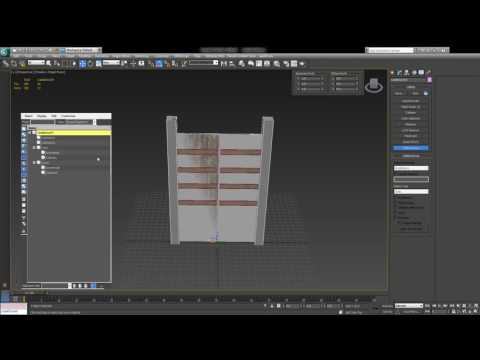Activate the Select and Rotate tool
Viewport: 480px width, 360px height.
[x=90, y=63]
